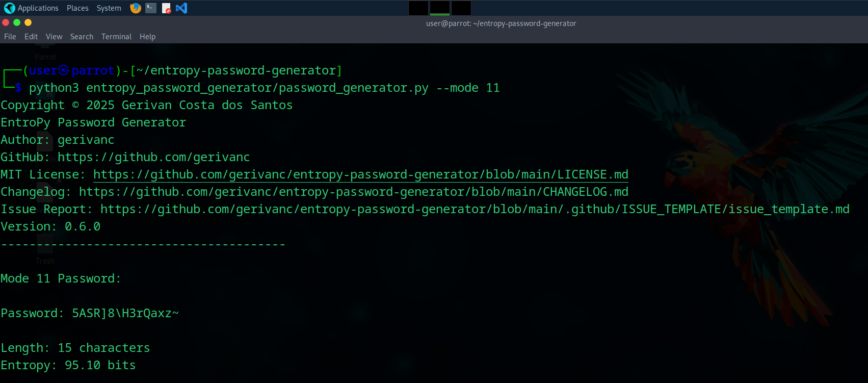Follow the MIT License LICENSE.md link
Screen dimensions: 868x383
[x=360, y=174]
